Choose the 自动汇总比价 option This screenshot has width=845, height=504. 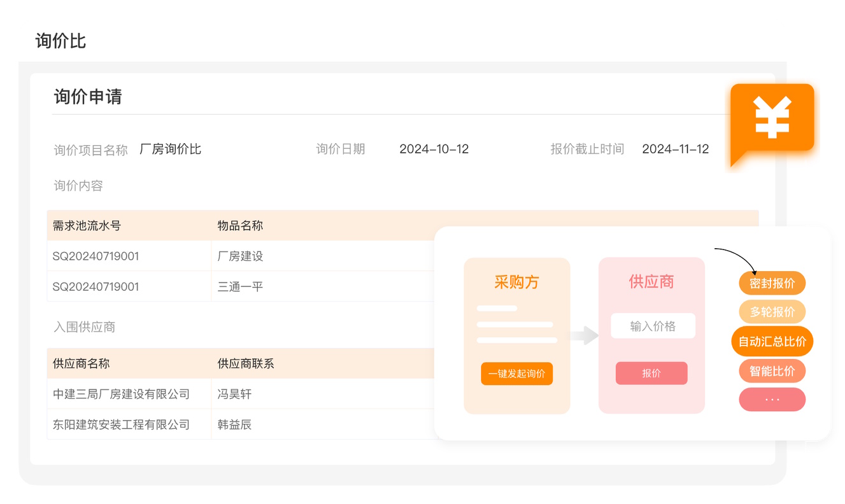[772, 342]
